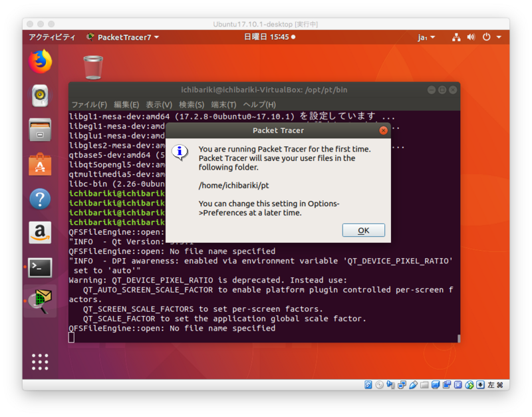Open the Help icon in the dock

[x=40, y=199]
